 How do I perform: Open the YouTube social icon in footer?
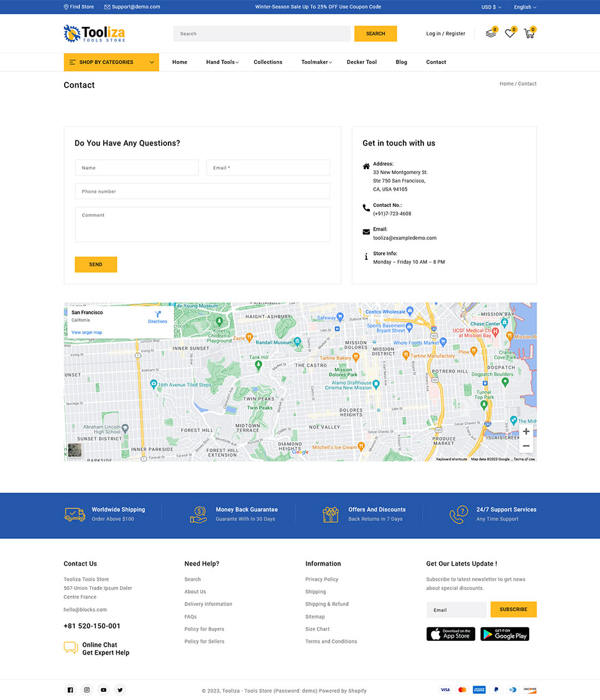click(104, 689)
